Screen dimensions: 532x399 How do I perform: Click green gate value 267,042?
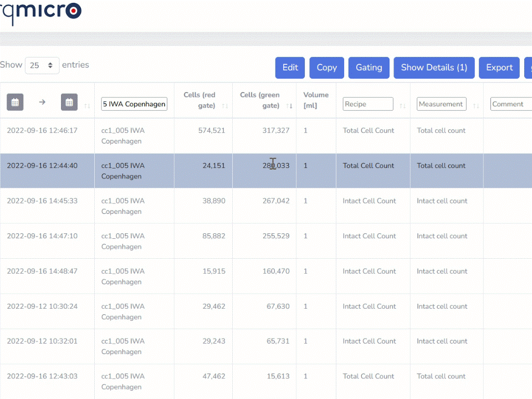(276, 201)
